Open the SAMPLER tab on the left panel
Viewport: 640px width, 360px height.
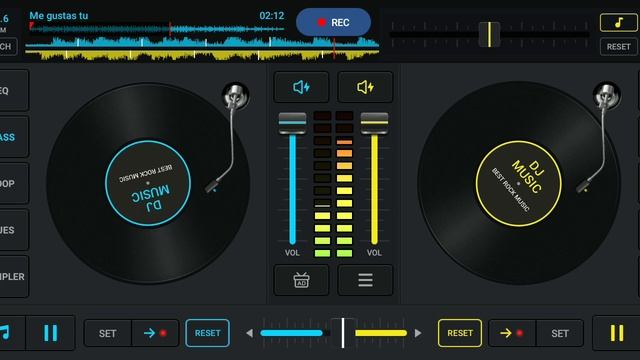[x=13, y=276]
